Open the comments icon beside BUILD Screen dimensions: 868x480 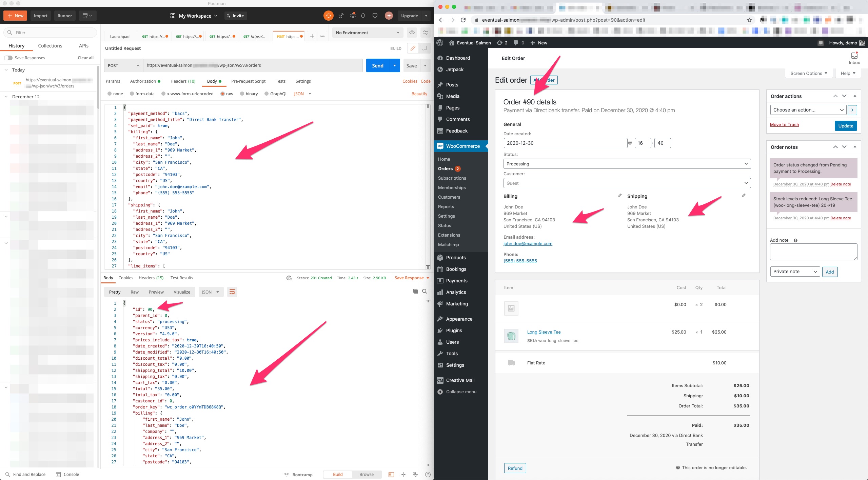pos(424,48)
